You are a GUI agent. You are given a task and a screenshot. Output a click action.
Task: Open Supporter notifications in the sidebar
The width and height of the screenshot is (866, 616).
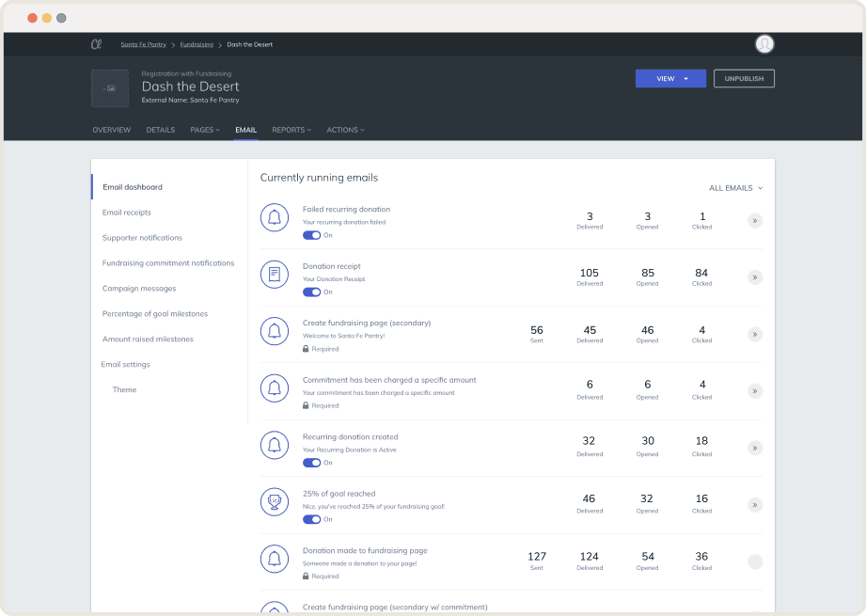[142, 238]
